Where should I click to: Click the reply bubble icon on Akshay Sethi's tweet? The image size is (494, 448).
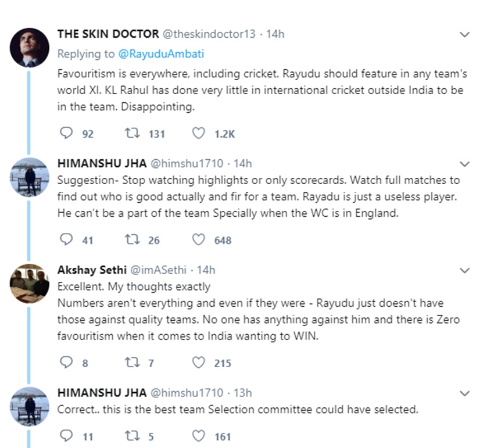(x=67, y=362)
